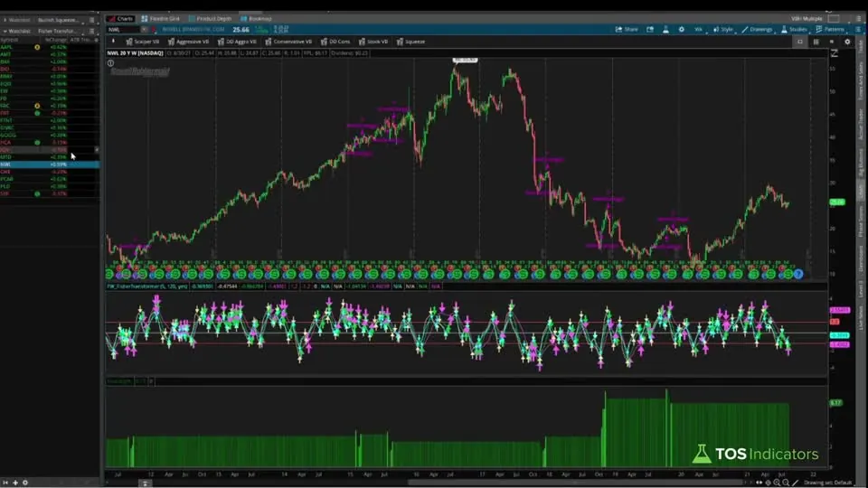The width and height of the screenshot is (868, 488).
Task: Open the flask icon in chart toolbar
Action: tap(665, 29)
